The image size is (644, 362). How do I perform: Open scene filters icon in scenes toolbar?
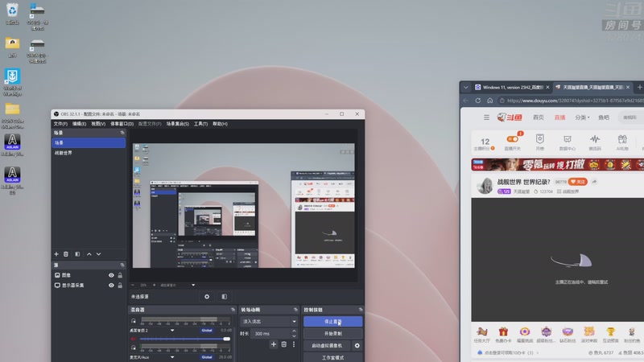coord(77,254)
